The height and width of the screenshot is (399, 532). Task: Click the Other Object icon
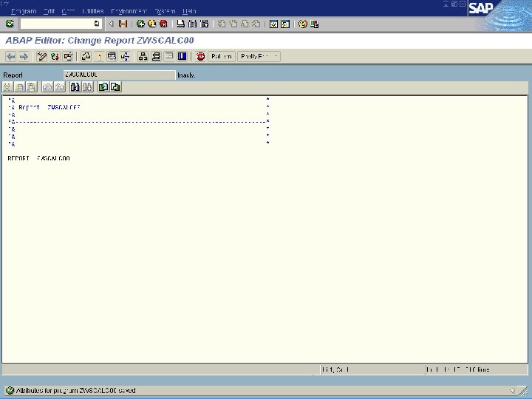point(68,56)
